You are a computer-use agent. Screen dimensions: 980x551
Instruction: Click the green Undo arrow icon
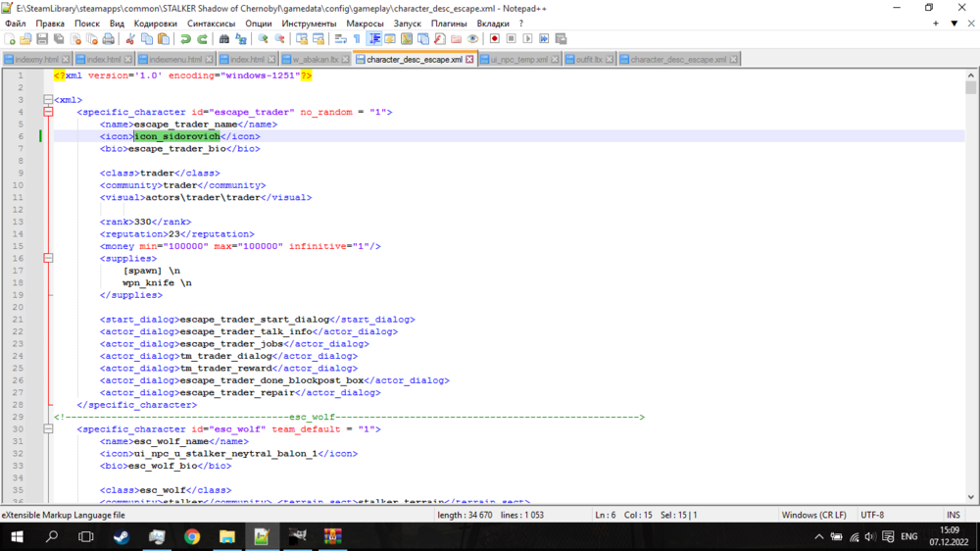(185, 39)
